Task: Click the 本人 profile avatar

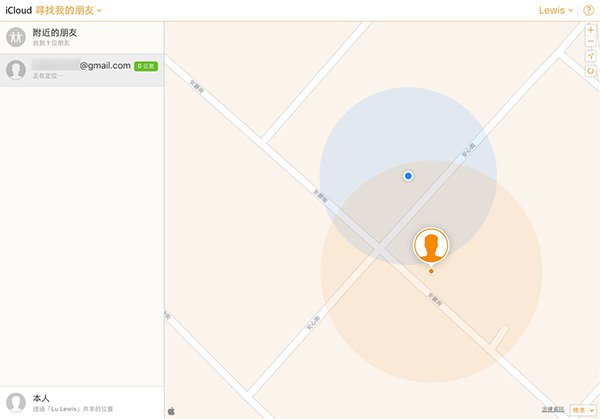Action: 16,403
